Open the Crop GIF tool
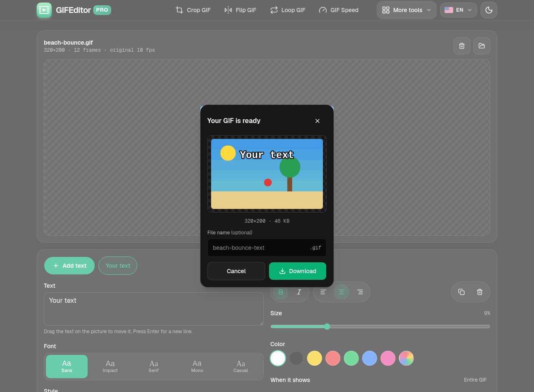Image resolution: width=534 pixels, height=392 pixels. point(193,10)
